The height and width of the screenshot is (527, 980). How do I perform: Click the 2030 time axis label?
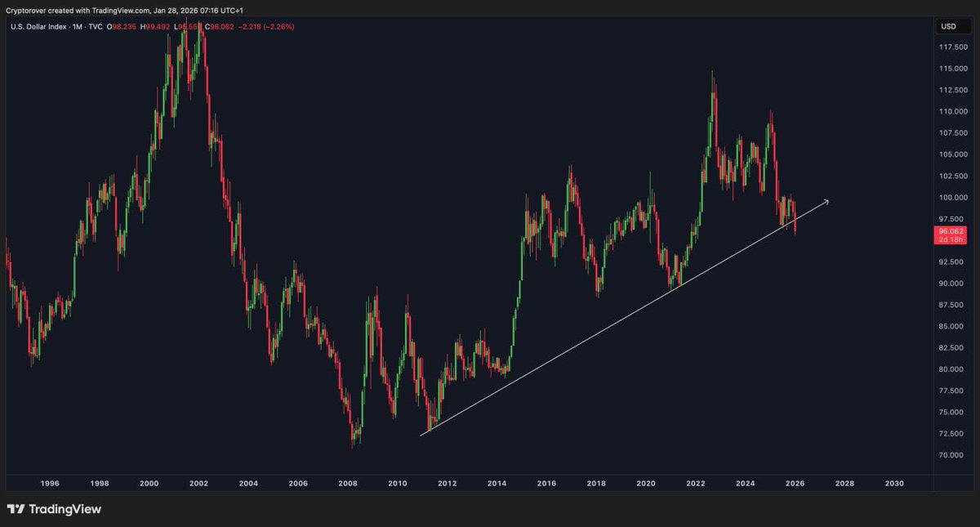[894, 484]
